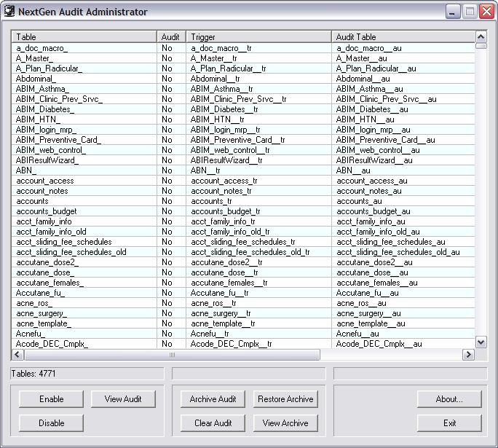Select the account_notes row
The image size is (498, 448).
coord(243,191)
